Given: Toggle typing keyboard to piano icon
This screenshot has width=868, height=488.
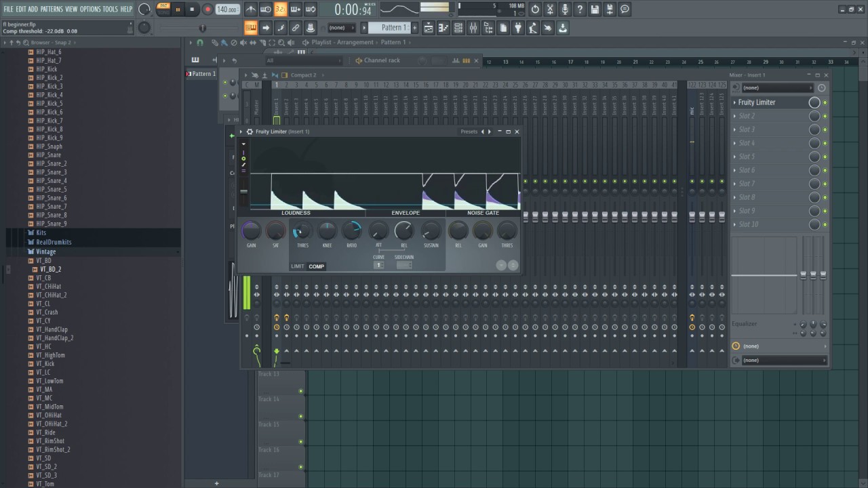Looking at the screenshot, I should pos(251,28).
